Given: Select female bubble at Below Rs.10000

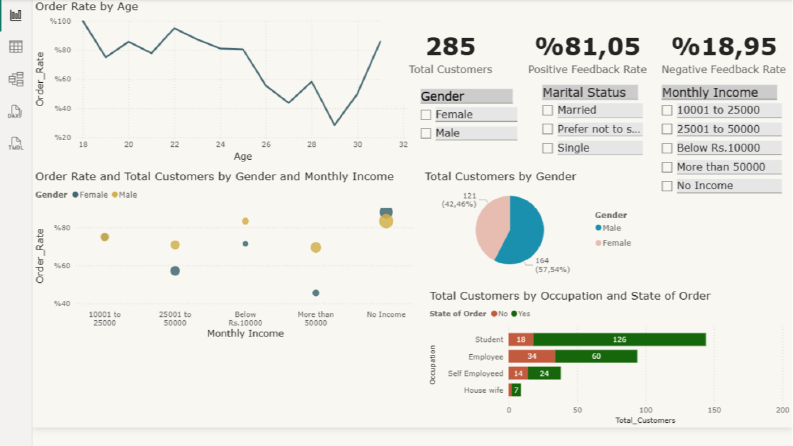Looking at the screenshot, I should 245,244.
